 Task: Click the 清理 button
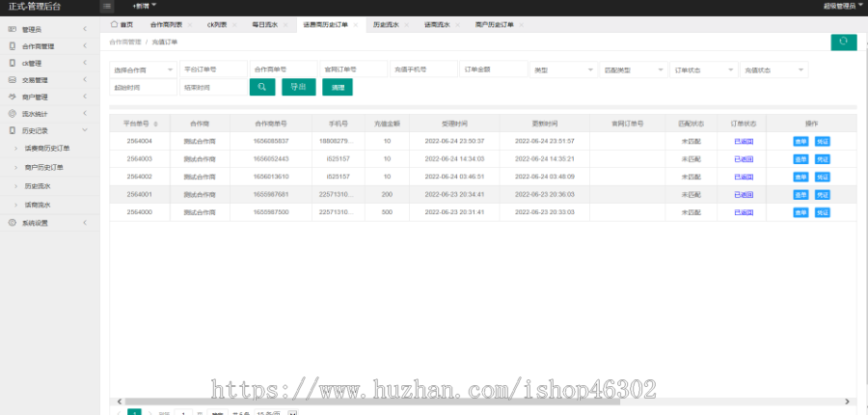(338, 87)
